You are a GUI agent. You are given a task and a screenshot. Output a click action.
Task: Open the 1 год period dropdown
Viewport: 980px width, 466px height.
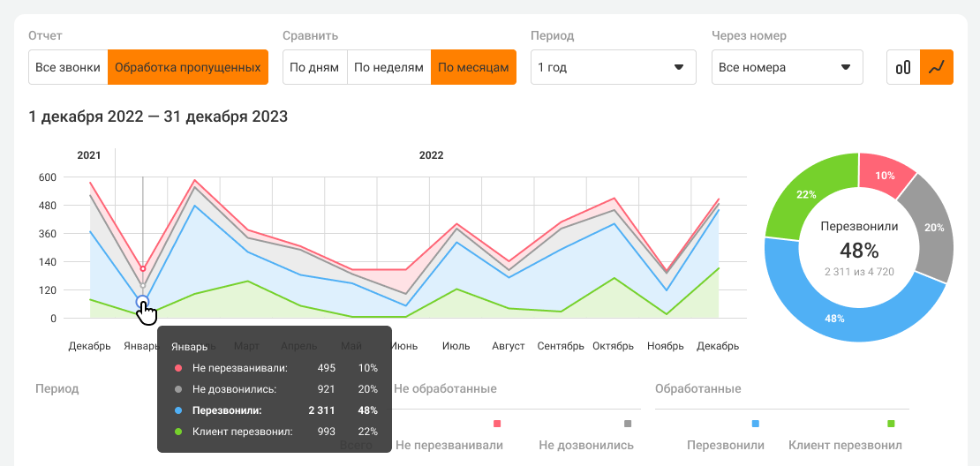click(x=613, y=67)
